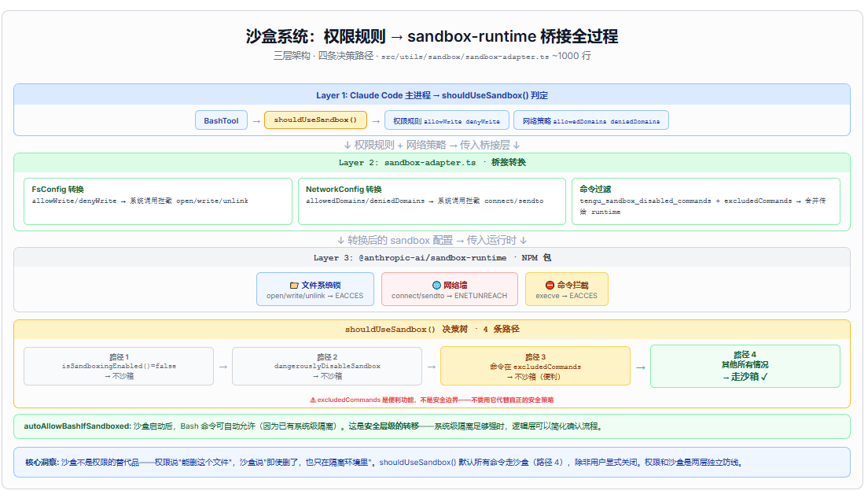Viewport: 868px width, 498px height.
Task: Click the arrow between BashTool and shouldUseSandbox()
Action: pyautogui.click(x=256, y=120)
